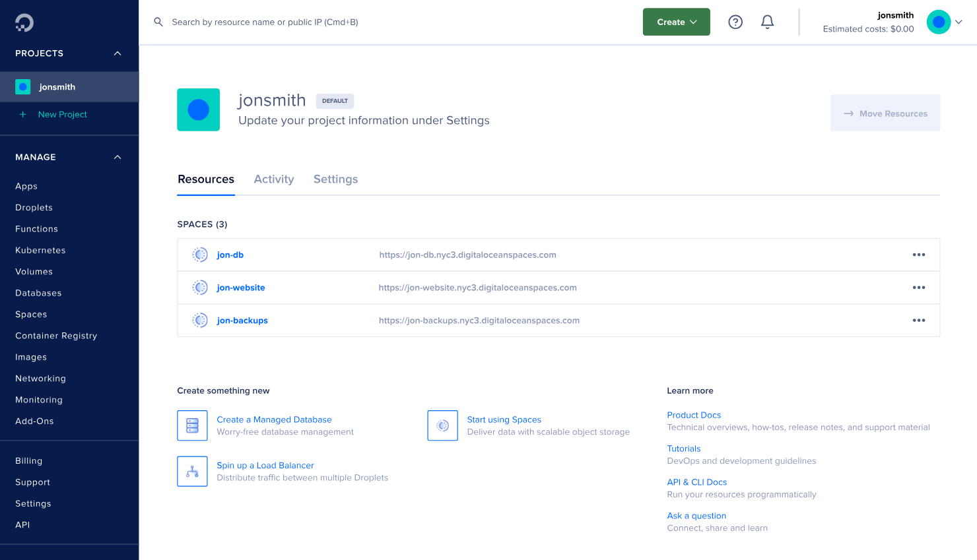Open Apps in the sidebar
Viewport: 977px width, 560px height.
point(26,187)
